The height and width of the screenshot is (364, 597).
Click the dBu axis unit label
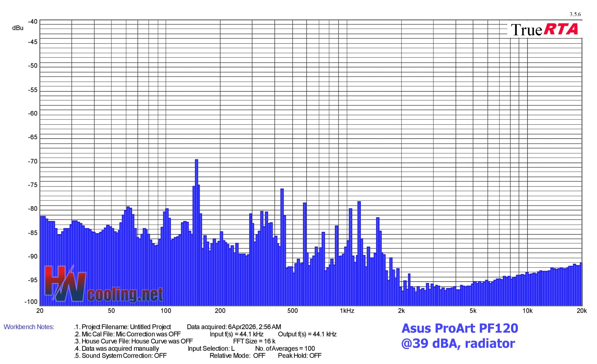click(x=18, y=28)
